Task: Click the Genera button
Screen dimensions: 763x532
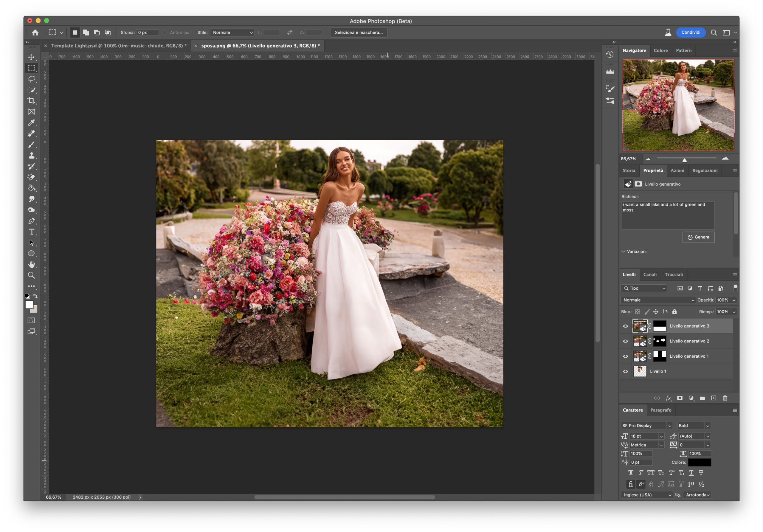Action: click(698, 237)
